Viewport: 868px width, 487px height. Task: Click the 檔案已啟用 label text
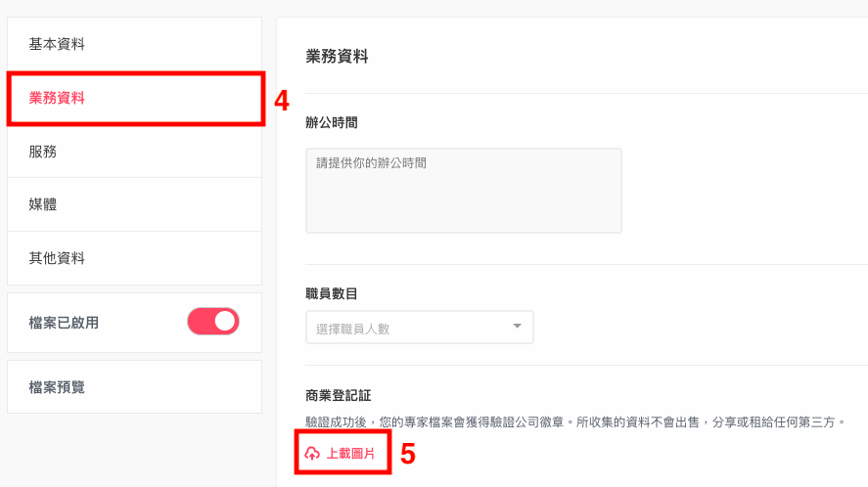(64, 323)
